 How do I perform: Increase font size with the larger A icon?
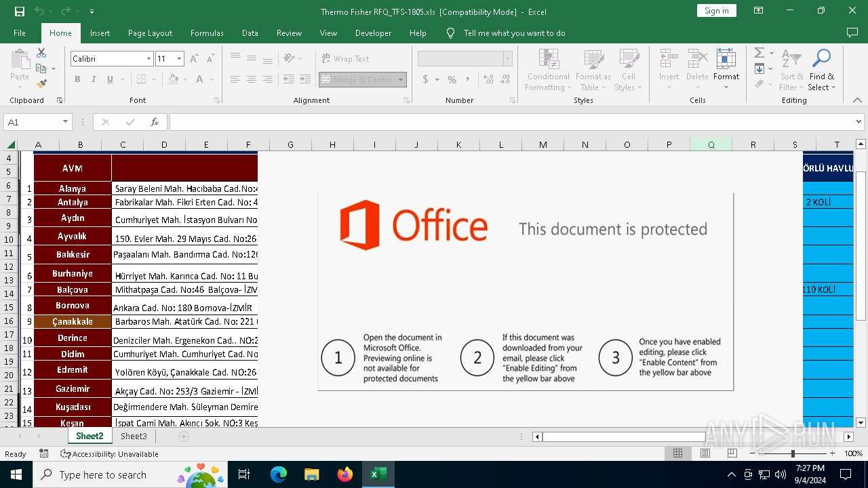(194, 59)
